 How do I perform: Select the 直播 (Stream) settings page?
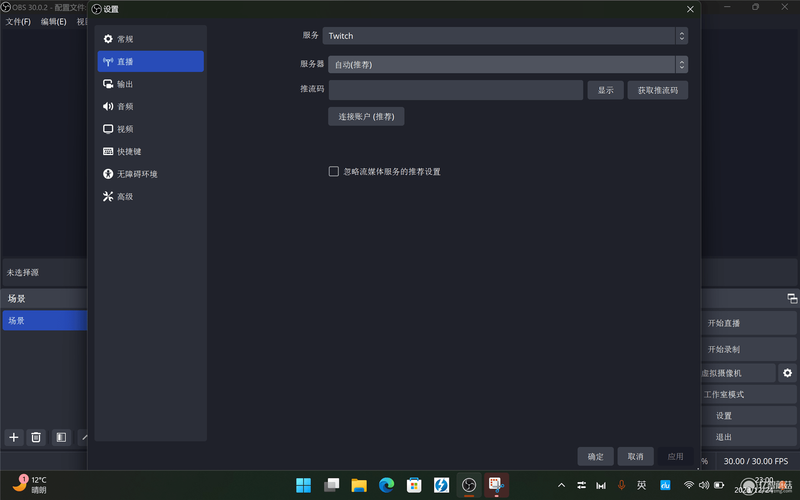pyautogui.click(x=151, y=61)
